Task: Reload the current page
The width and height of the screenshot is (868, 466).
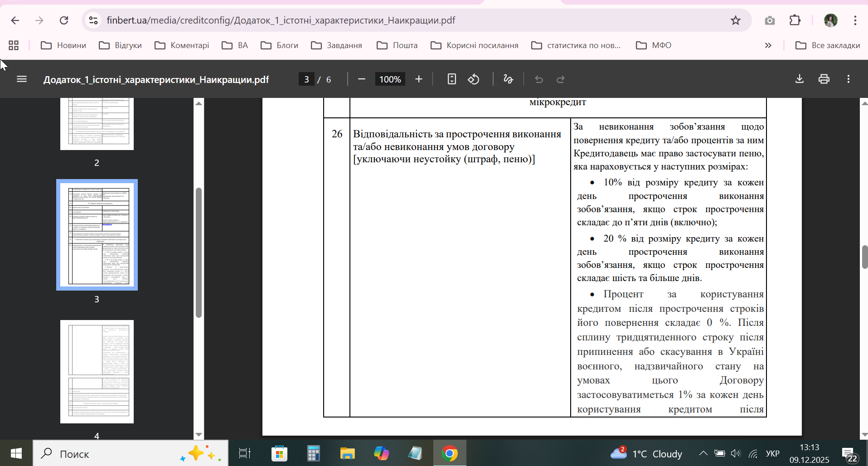Action: [64, 20]
